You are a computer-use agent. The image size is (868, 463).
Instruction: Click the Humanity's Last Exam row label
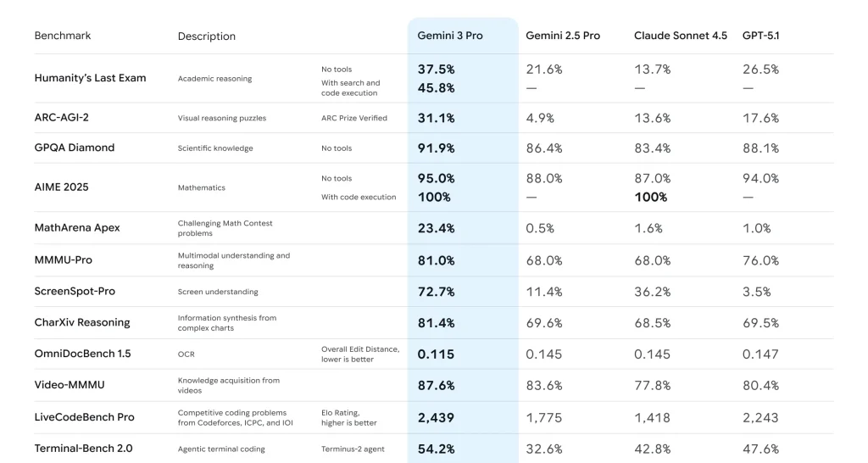[90, 78]
